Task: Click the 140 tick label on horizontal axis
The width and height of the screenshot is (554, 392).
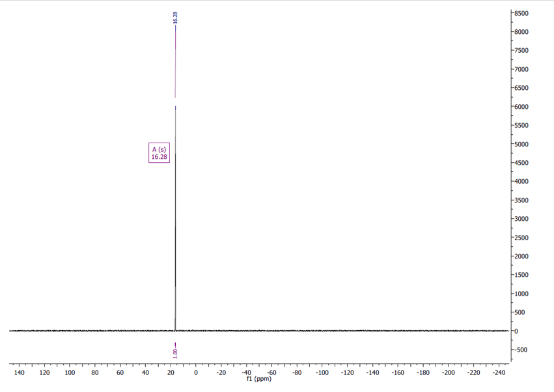Action: pos(19,373)
